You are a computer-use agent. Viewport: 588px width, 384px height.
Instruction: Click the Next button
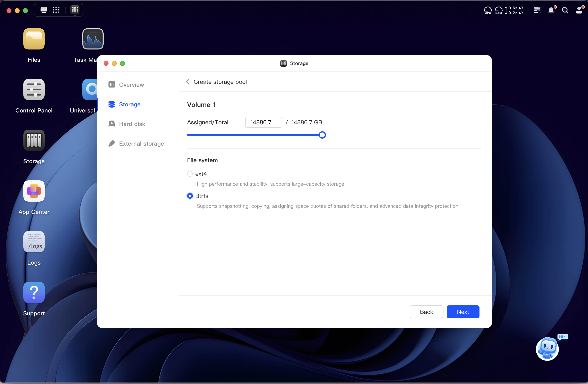tap(463, 312)
